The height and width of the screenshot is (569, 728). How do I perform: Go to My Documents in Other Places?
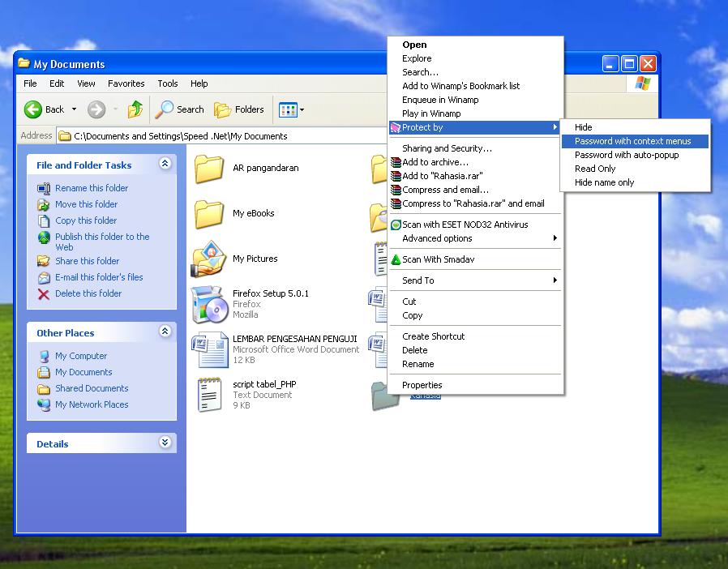click(x=84, y=372)
